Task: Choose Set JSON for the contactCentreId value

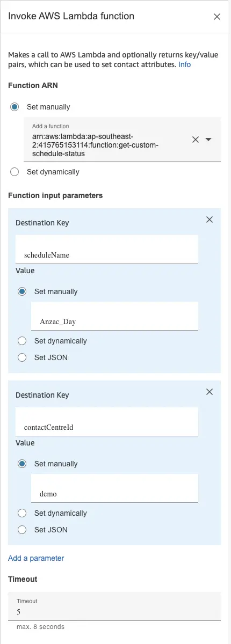Action: point(23,530)
